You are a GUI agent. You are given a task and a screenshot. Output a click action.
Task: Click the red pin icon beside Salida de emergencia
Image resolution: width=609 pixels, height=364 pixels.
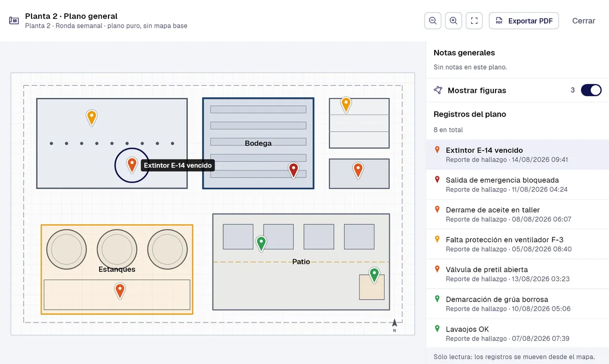(437, 180)
